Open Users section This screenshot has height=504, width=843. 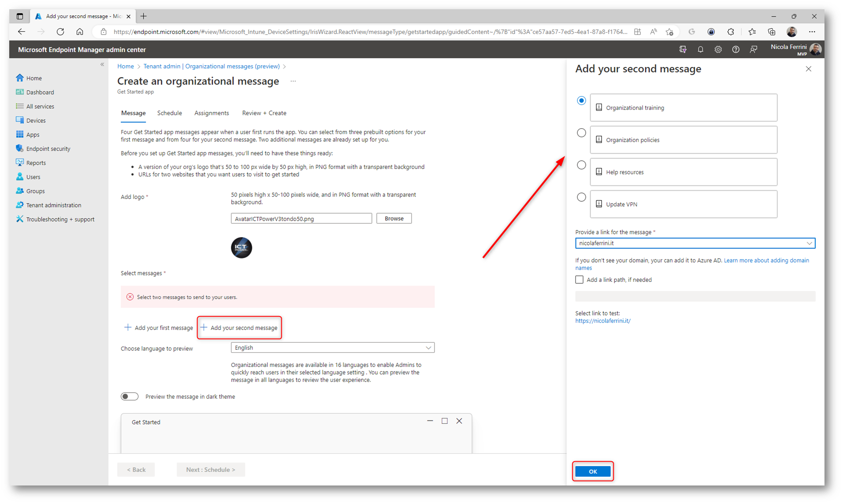[28, 177]
